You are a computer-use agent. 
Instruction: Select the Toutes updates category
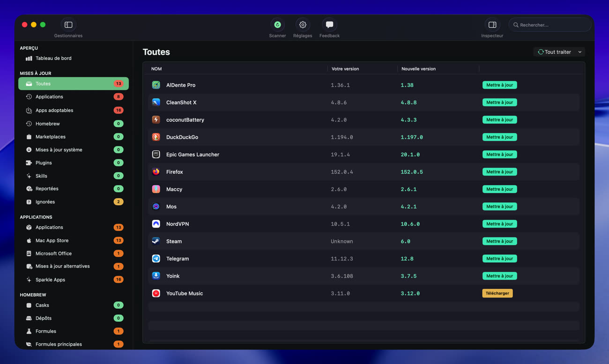pos(74,84)
